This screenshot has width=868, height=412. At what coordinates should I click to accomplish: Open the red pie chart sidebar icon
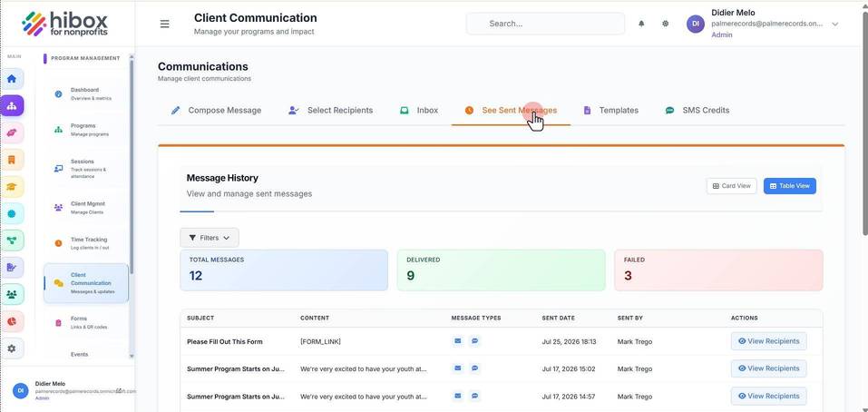click(12, 321)
